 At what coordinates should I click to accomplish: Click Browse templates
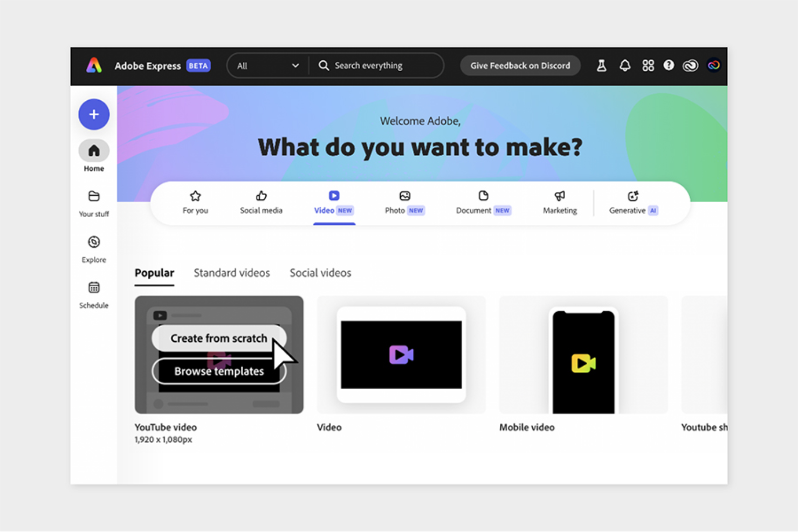coord(218,371)
